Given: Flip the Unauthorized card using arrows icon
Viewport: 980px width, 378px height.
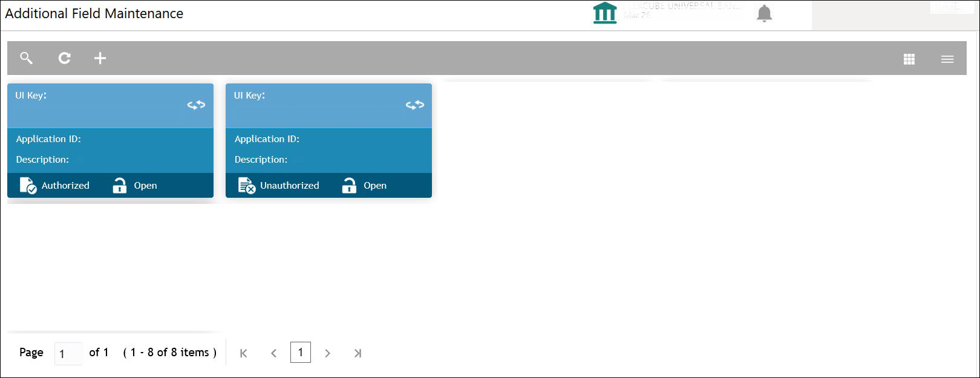Looking at the screenshot, I should click(414, 105).
